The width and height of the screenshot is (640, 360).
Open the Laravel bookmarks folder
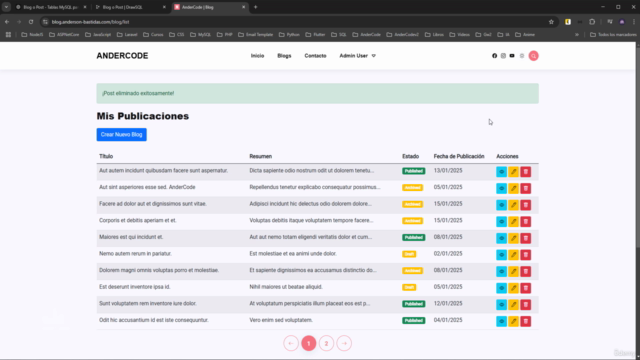click(127, 35)
